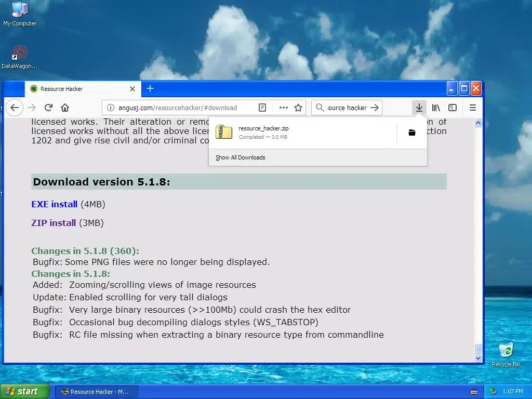The height and width of the screenshot is (399, 532).
Task: Go to the Firefox home page
Action: tap(65, 108)
